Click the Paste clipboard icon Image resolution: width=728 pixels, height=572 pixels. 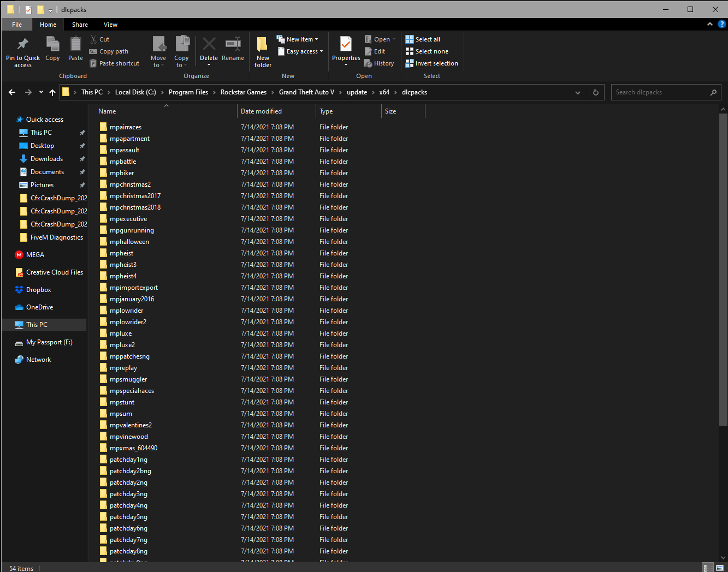75,45
